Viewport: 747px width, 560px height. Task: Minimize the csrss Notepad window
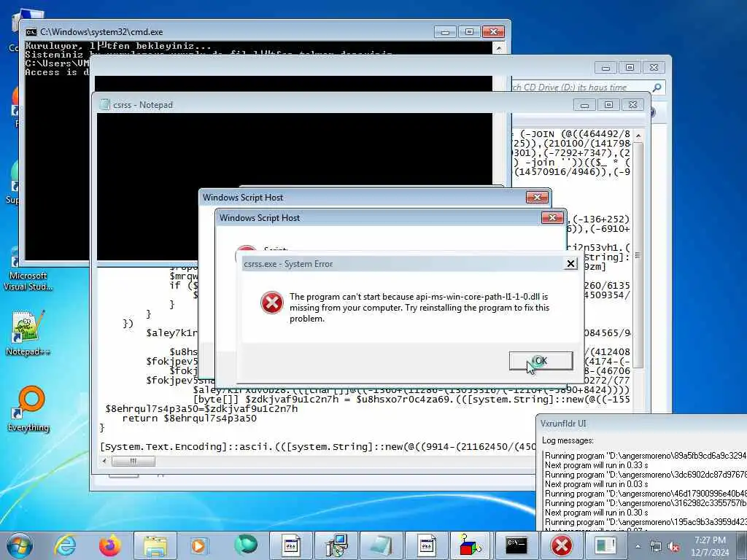584,105
